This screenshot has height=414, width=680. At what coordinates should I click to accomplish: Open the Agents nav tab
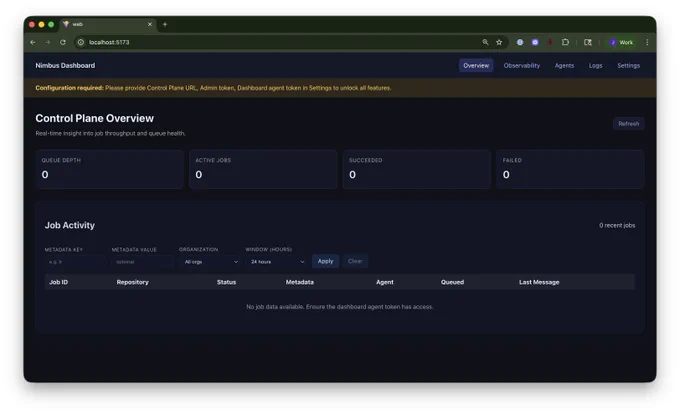point(564,65)
